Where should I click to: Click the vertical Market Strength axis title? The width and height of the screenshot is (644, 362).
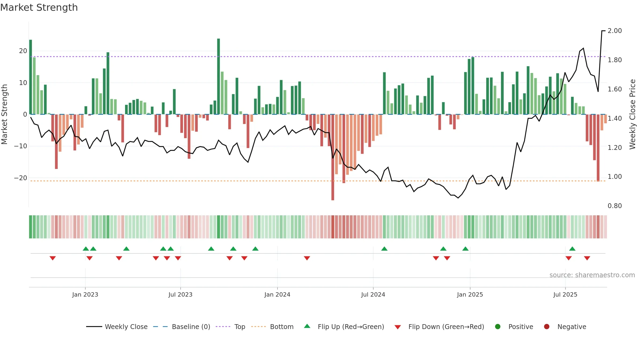[4, 114]
